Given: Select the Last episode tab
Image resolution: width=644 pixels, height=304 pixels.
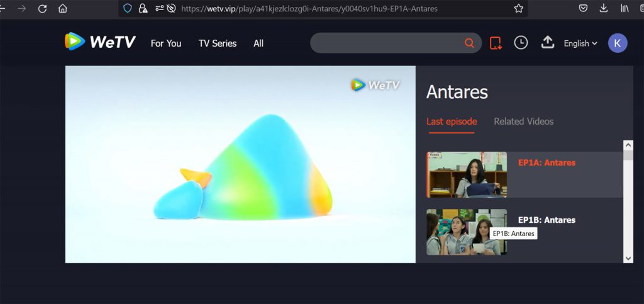Looking at the screenshot, I should [x=452, y=121].
